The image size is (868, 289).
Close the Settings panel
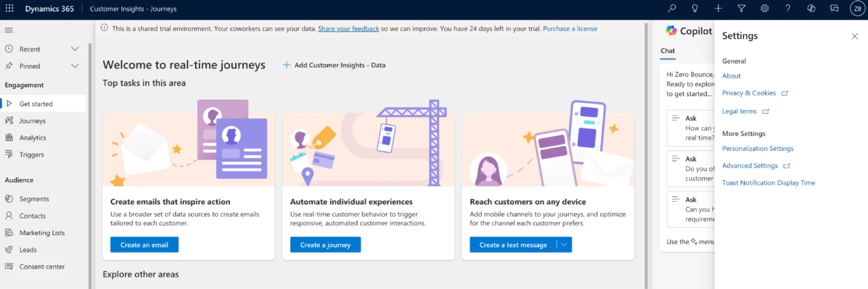[x=855, y=36]
